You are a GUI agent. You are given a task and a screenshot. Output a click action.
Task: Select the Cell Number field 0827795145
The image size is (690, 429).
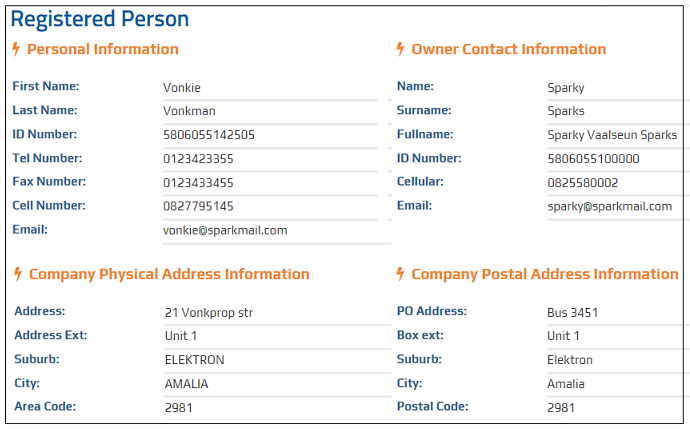coord(269,206)
